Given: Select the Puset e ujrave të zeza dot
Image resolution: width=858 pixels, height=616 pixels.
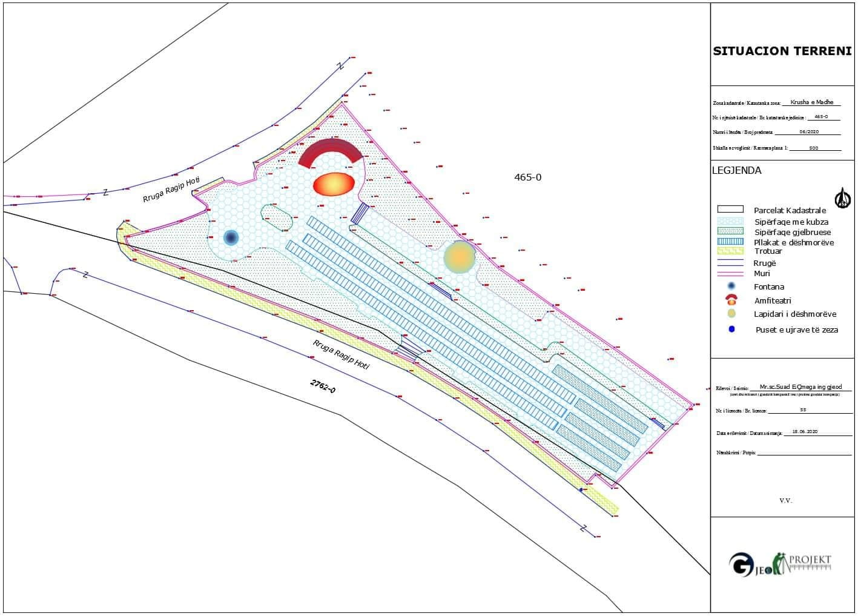Looking at the screenshot, I should click(731, 330).
